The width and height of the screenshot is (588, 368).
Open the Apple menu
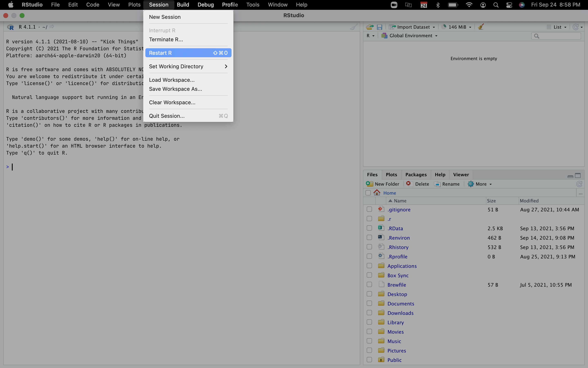pos(11,5)
